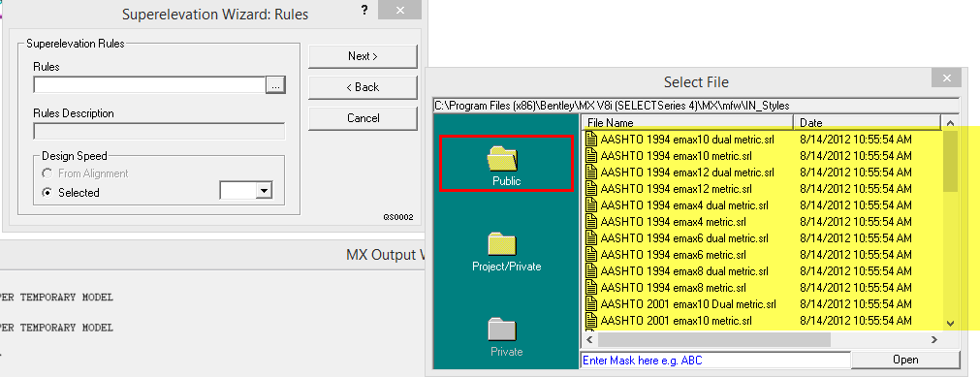Close the Select File dialog
The width and height of the screenshot is (980, 377).
[946, 79]
